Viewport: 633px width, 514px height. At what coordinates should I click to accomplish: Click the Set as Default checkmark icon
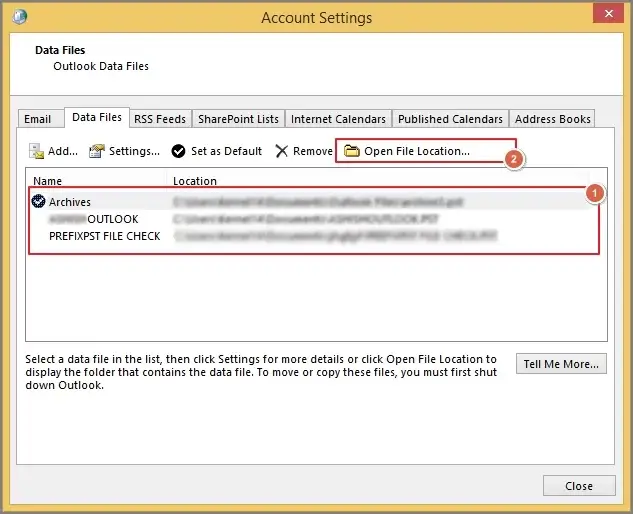pos(178,151)
